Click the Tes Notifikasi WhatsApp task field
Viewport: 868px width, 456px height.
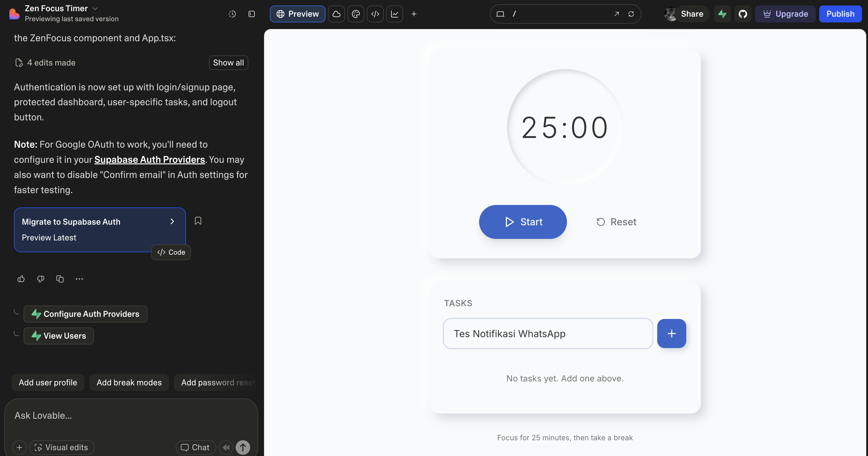click(548, 334)
